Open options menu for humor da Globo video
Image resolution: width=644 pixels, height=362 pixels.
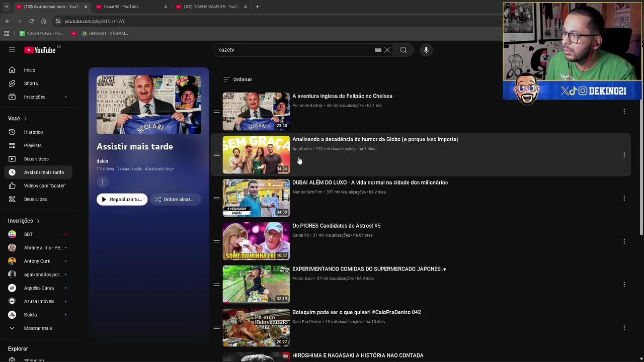point(624,155)
